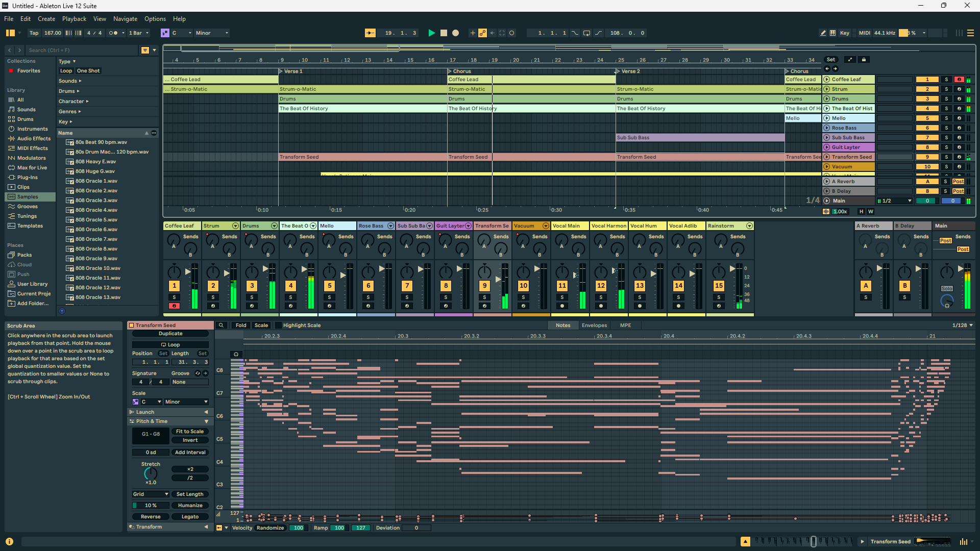The height and width of the screenshot is (551, 980).
Task: Expand the Type filter in the browser
Action: (x=67, y=61)
